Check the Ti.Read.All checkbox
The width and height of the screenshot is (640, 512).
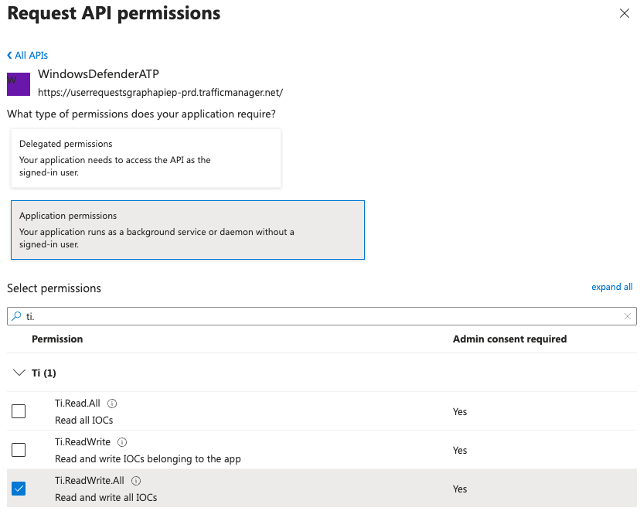[x=19, y=411]
